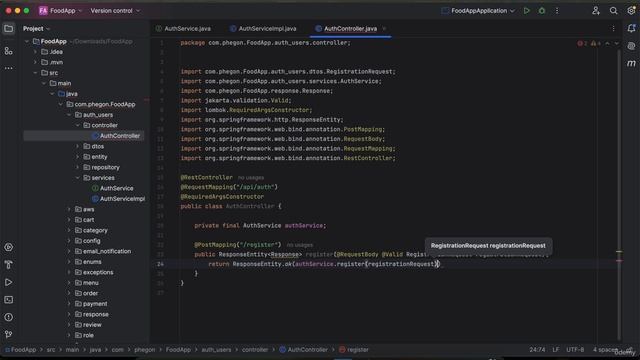
Task: Click the 24:74 cursor position indicator
Action: click(537, 350)
